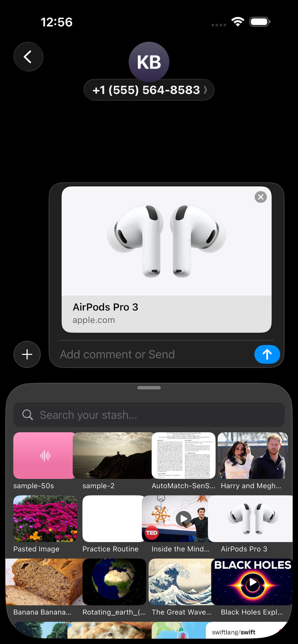The image size is (298, 644).
Task: Click the apple.com domain text
Action: pyautogui.click(x=94, y=320)
